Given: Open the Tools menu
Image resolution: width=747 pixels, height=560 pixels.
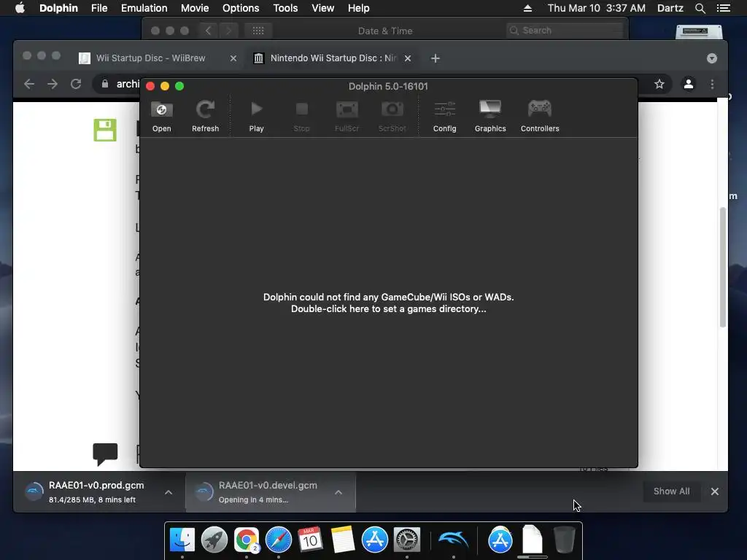Looking at the screenshot, I should (x=285, y=8).
